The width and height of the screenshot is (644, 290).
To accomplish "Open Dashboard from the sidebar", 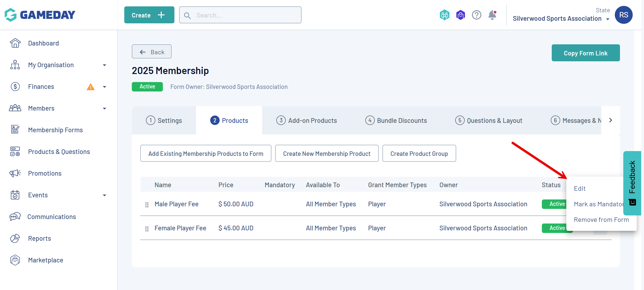I will tap(43, 43).
